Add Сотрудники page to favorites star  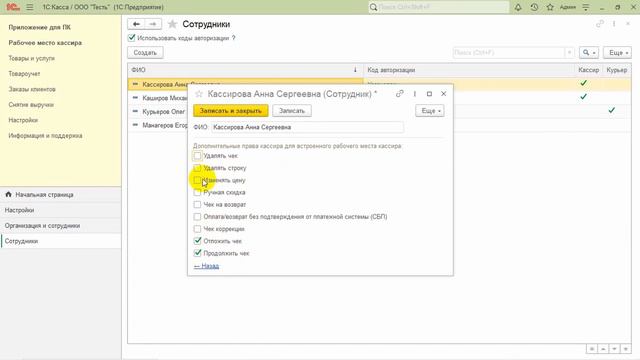pos(172,24)
